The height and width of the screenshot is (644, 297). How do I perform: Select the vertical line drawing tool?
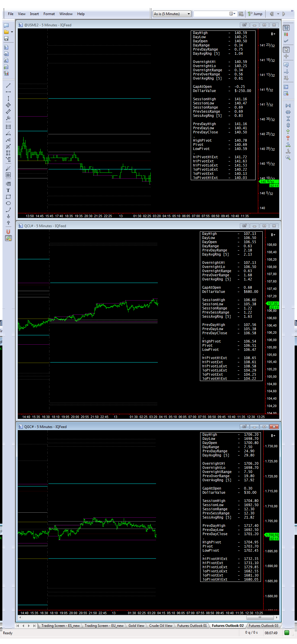point(8,99)
